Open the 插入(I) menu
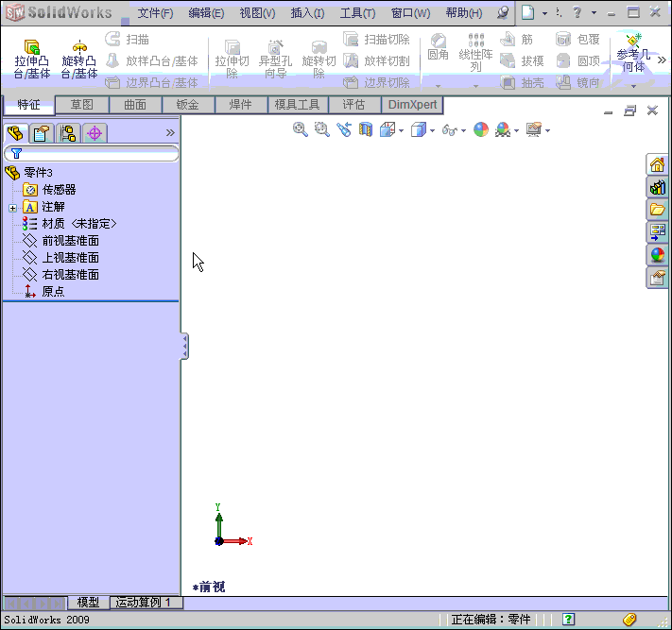The width and height of the screenshot is (672, 630). pyautogui.click(x=307, y=13)
